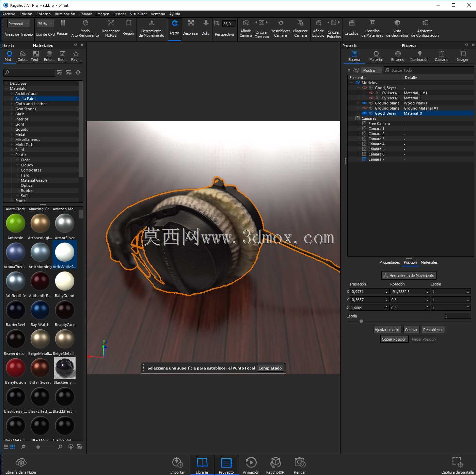Open the Fav... tab in Librería
476x475 pixels.
click(x=76, y=56)
